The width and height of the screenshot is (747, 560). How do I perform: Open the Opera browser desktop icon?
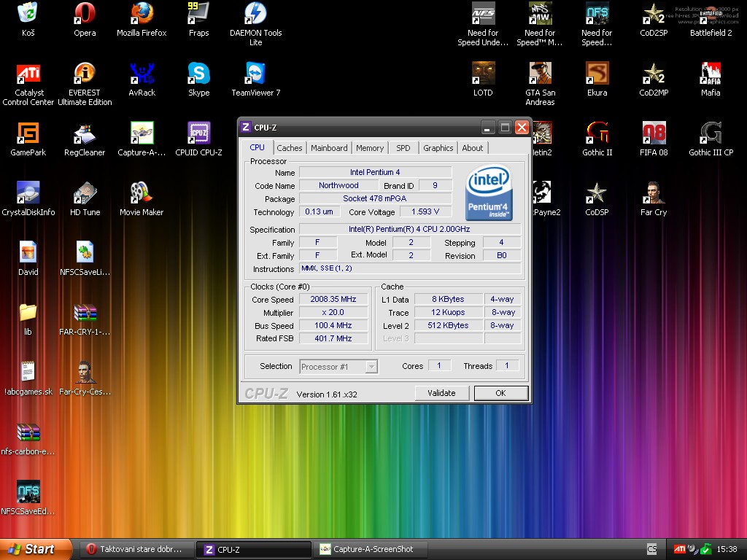(x=85, y=14)
